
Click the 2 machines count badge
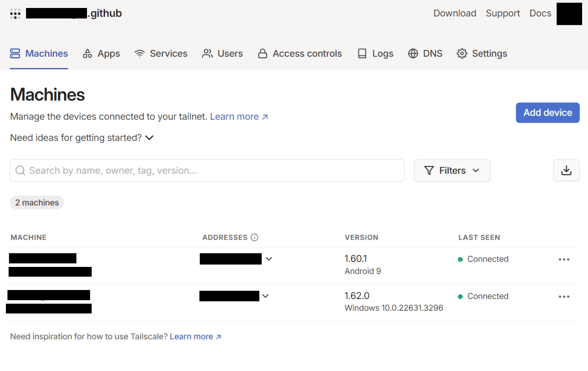coord(37,203)
